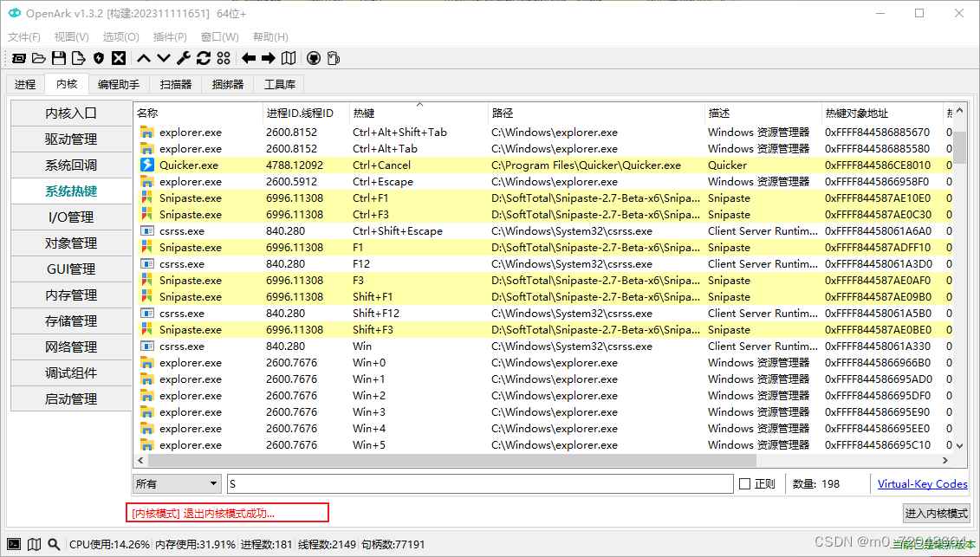Viewport: 980px width, 557px height.
Task: Click the explorer.exe icon in the Win+5 row
Action: tap(147, 445)
